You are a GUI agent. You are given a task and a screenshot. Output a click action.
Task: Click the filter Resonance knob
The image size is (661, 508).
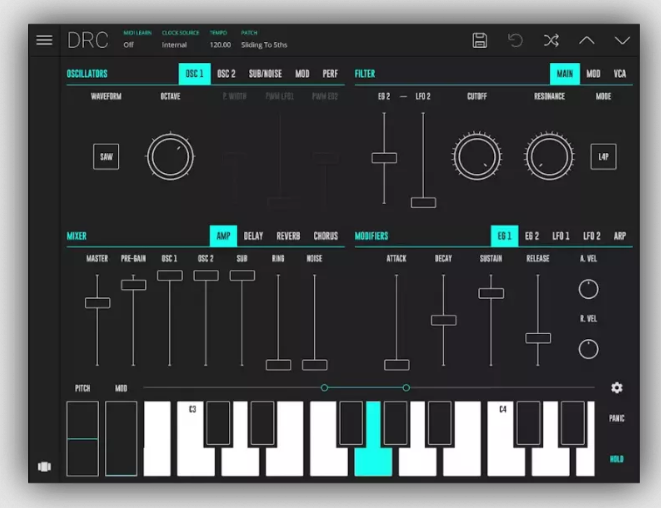(549, 157)
